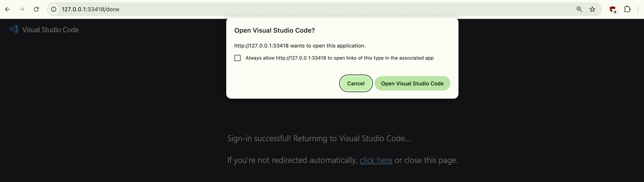The image size is (644, 182).
Task: Enable the Always allow checkbox
Action: click(238, 58)
